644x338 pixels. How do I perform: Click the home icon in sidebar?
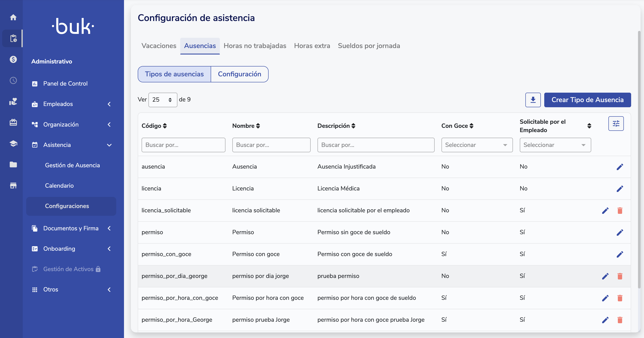pos(13,17)
